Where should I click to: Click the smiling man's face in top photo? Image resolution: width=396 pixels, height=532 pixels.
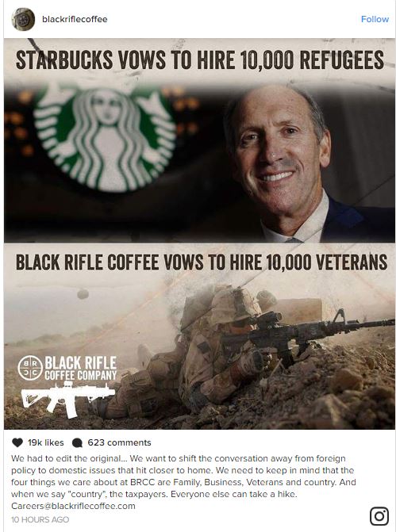click(x=277, y=151)
